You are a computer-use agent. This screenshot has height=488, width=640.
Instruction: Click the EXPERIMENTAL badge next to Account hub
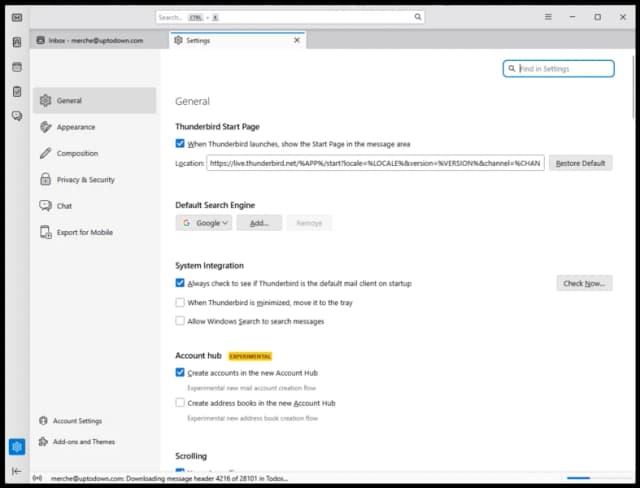[x=250, y=356]
